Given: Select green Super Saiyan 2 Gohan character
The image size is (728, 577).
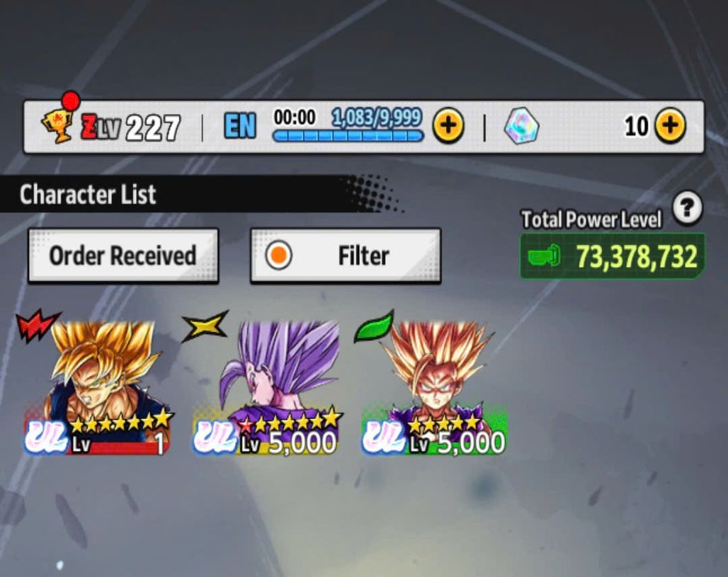Looking at the screenshot, I should pyautogui.click(x=435, y=387).
